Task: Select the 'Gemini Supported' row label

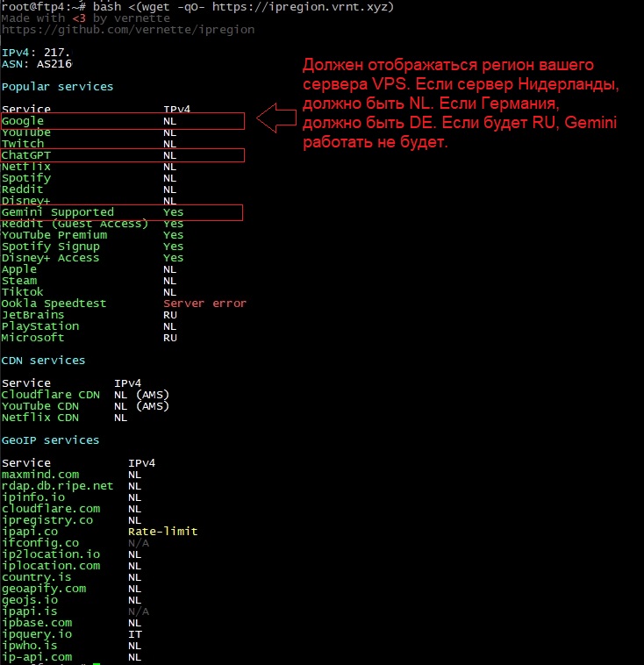Action: [58, 212]
